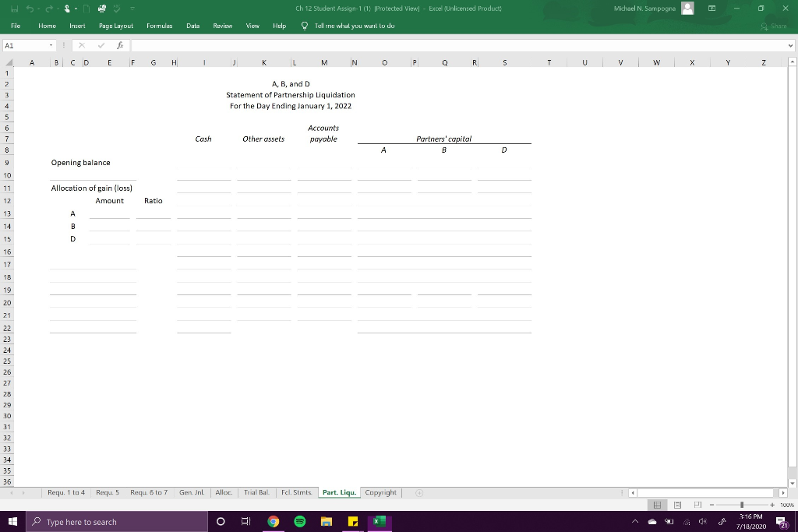Open the View ribbon tab

tap(252, 26)
